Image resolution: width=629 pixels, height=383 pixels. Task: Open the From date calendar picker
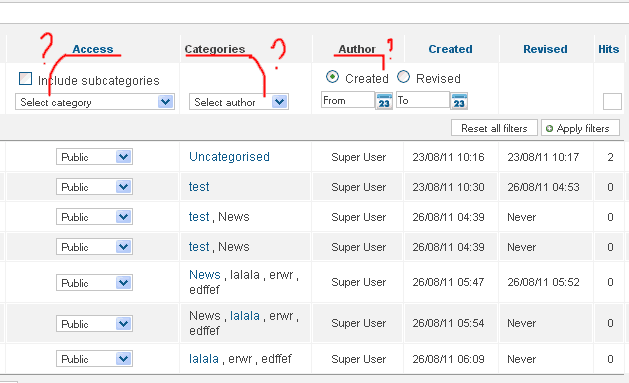[384, 101]
